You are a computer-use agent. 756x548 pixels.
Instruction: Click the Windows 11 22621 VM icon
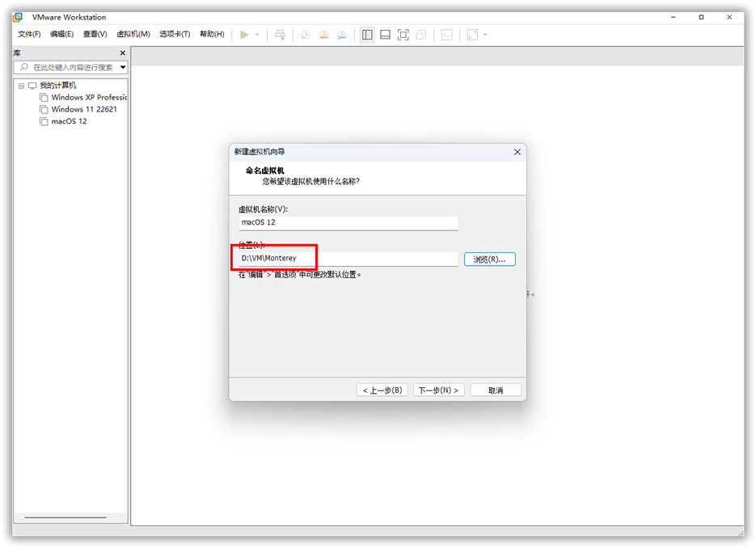coord(44,109)
